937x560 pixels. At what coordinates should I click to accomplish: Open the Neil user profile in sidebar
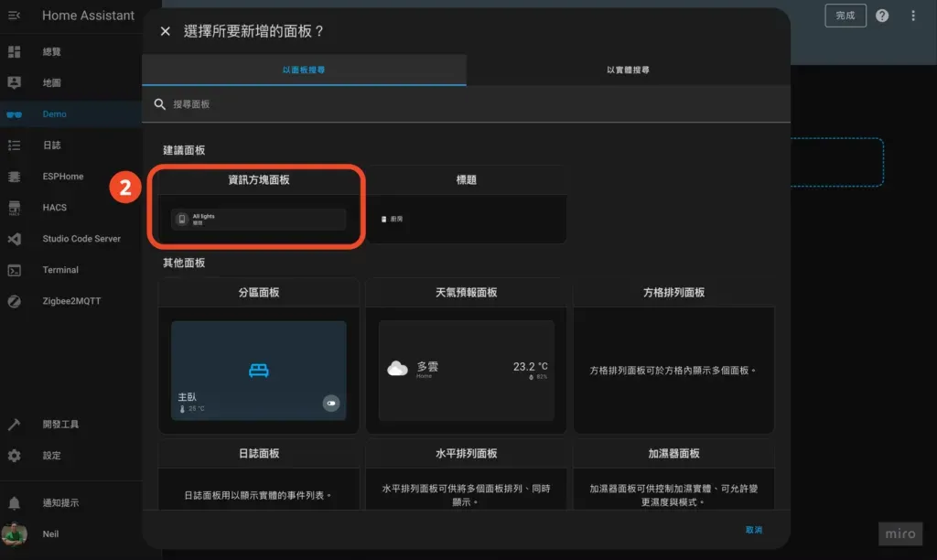[x=50, y=533]
